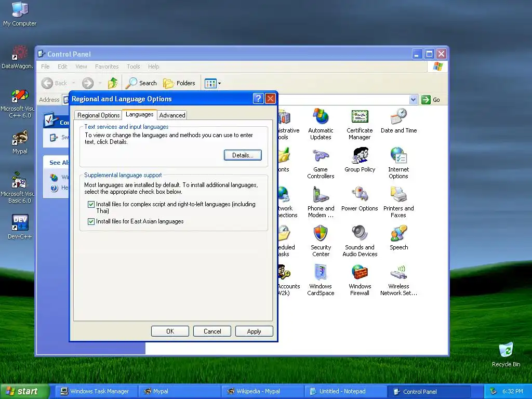Open Phone and Modem icon

click(321, 202)
